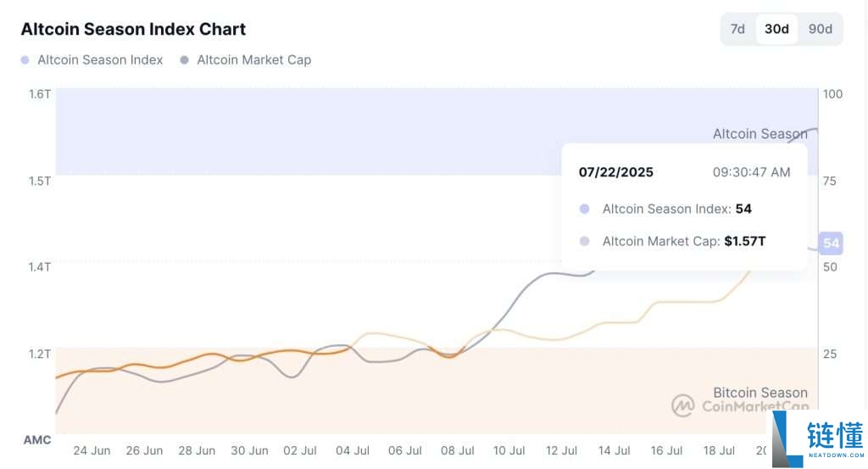
Task: Click the 24 Jun date axis label
Action: (92, 450)
